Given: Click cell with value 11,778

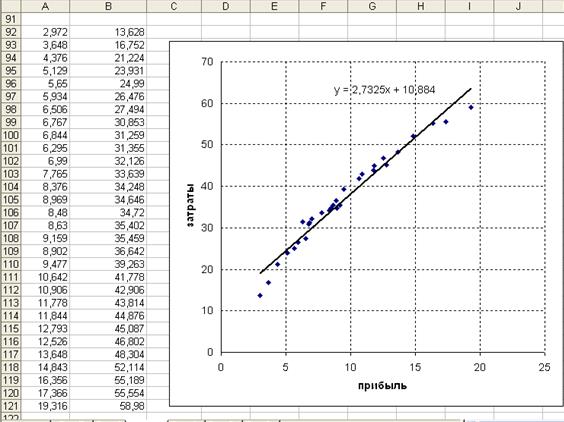Looking at the screenshot, I should pyautogui.click(x=45, y=303).
